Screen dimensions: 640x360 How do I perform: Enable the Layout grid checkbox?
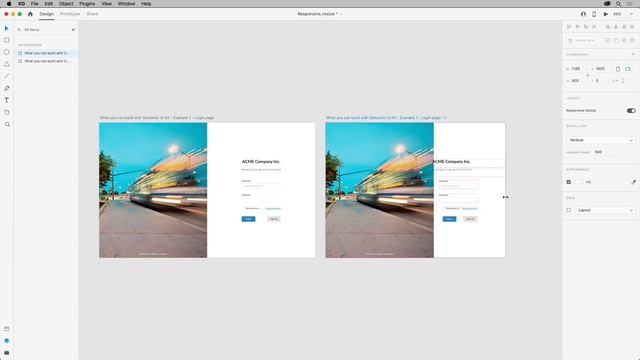click(569, 210)
